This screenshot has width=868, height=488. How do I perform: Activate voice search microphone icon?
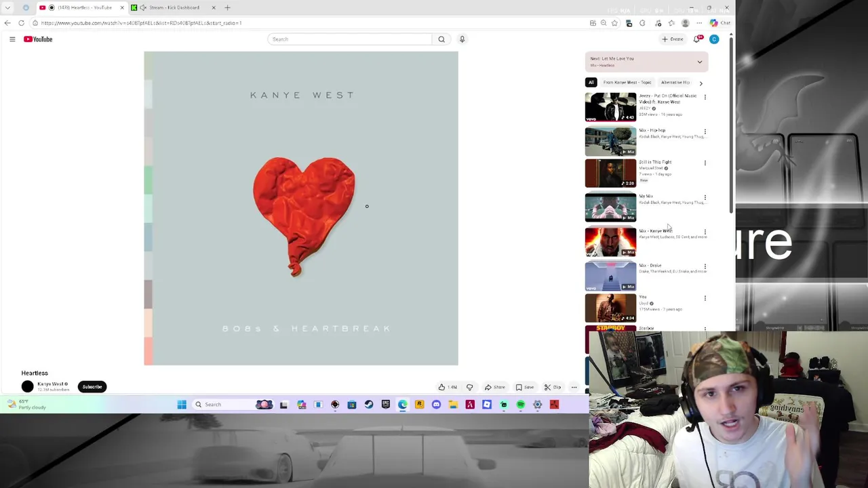tap(462, 39)
